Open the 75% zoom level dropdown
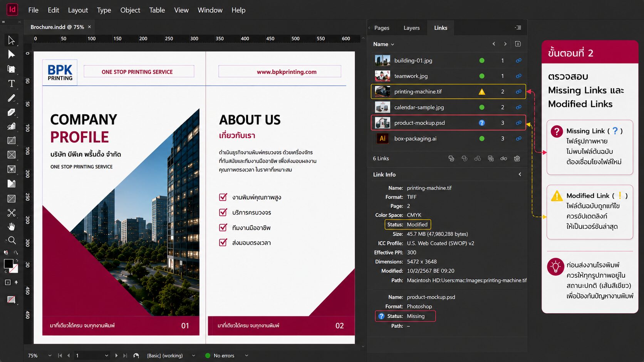644x362 pixels. [x=50, y=355]
